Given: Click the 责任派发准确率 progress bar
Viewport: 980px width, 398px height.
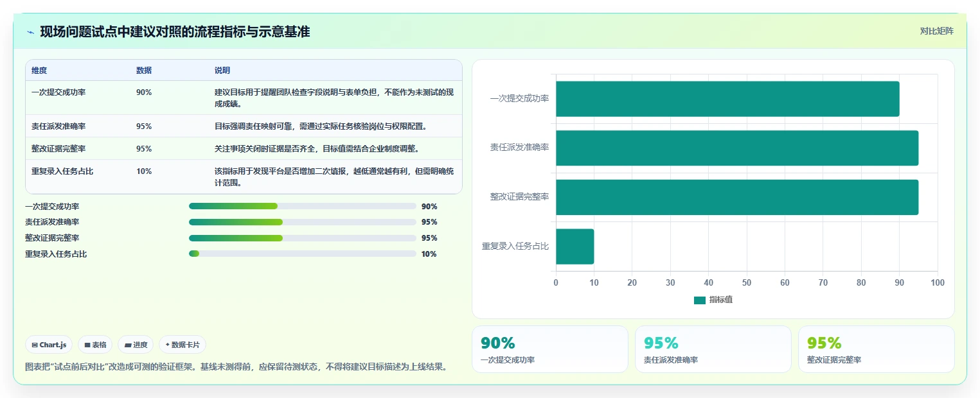Looking at the screenshot, I should click(303, 222).
